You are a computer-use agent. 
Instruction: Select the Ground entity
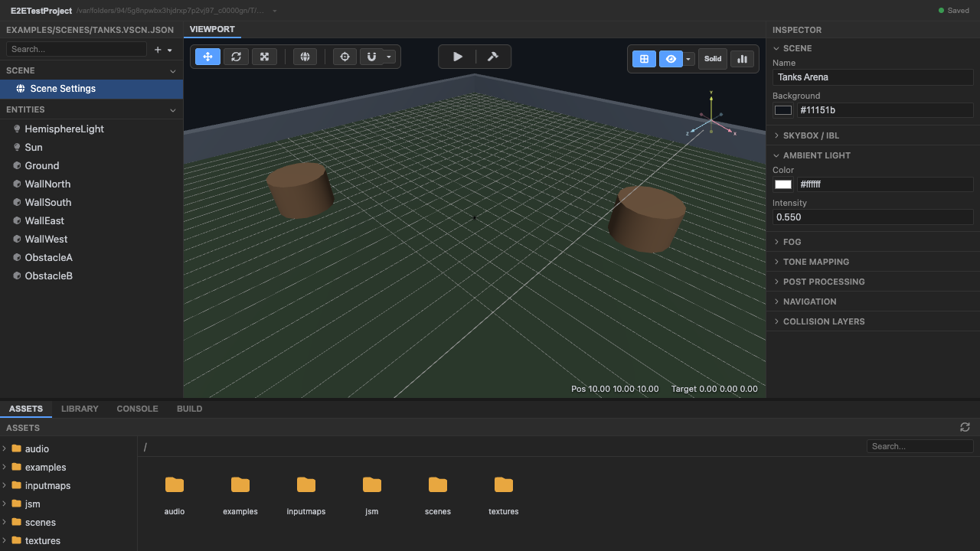coord(92,165)
